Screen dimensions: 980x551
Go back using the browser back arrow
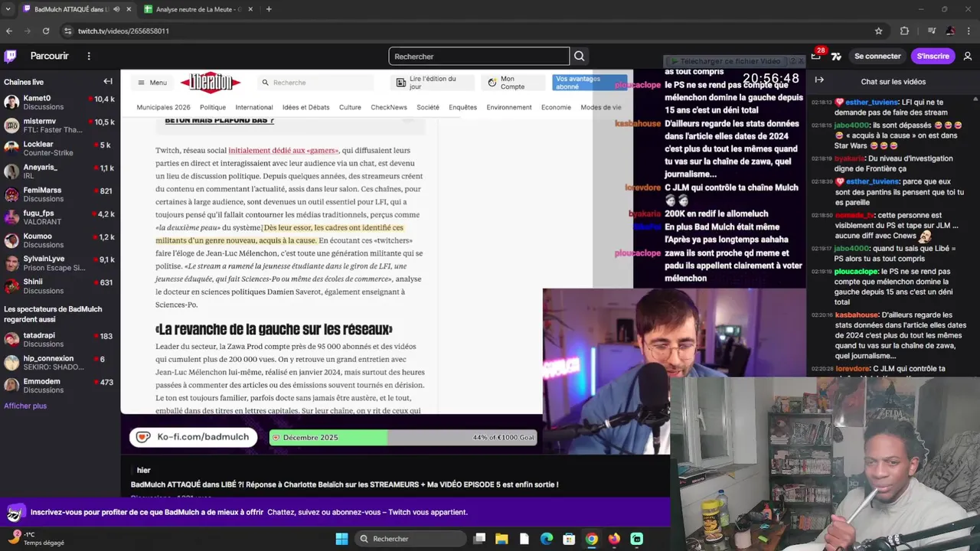(x=9, y=31)
